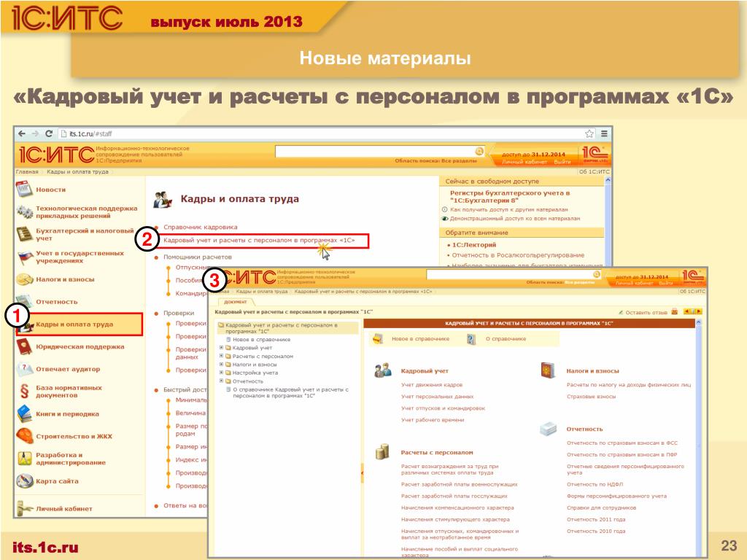The width and height of the screenshot is (747, 560).
Task: Expand the Расчеты с персоналом tree node
Action: [x=221, y=356]
